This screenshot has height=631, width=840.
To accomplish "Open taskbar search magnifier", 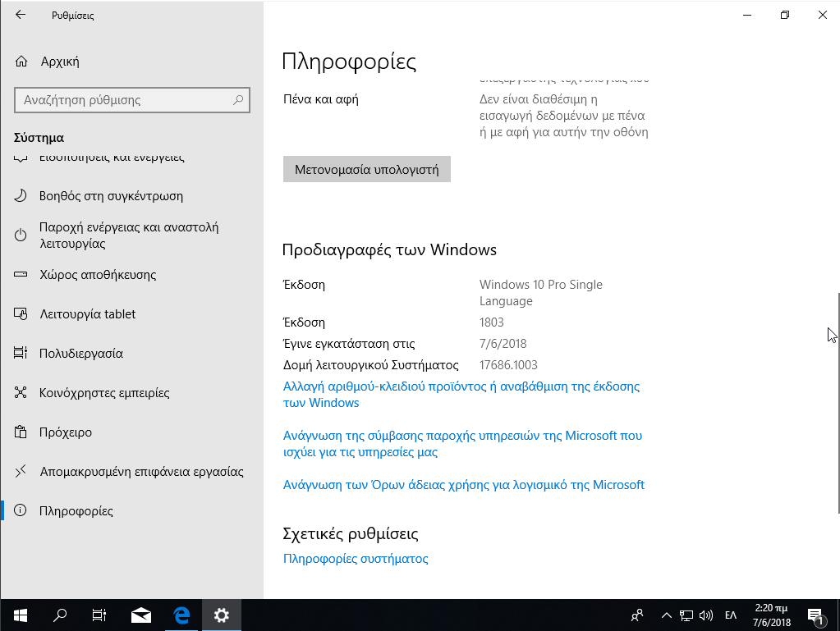I will (x=60, y=615).
